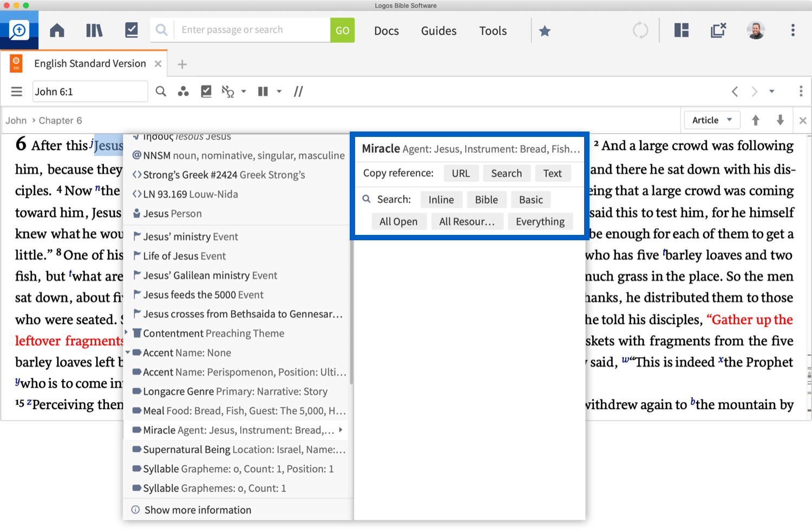The image size is (812, 532).
Task: Select the inline search magnifying glass icon
Action: pos(160,91)
